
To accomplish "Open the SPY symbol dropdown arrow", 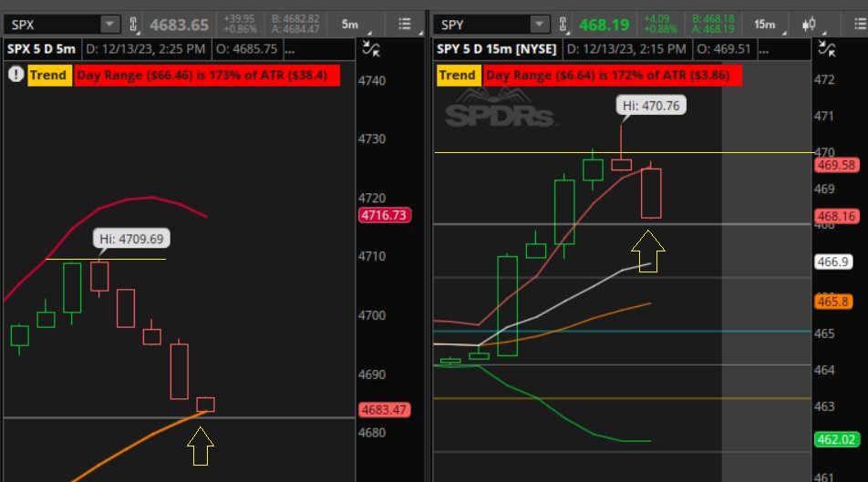I will 538,25.
